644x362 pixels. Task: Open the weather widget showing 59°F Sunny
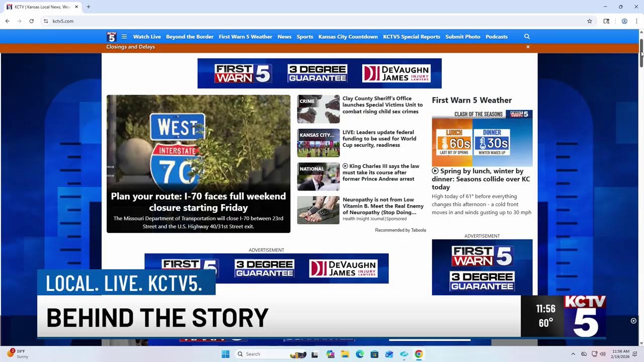coord(17,354)
